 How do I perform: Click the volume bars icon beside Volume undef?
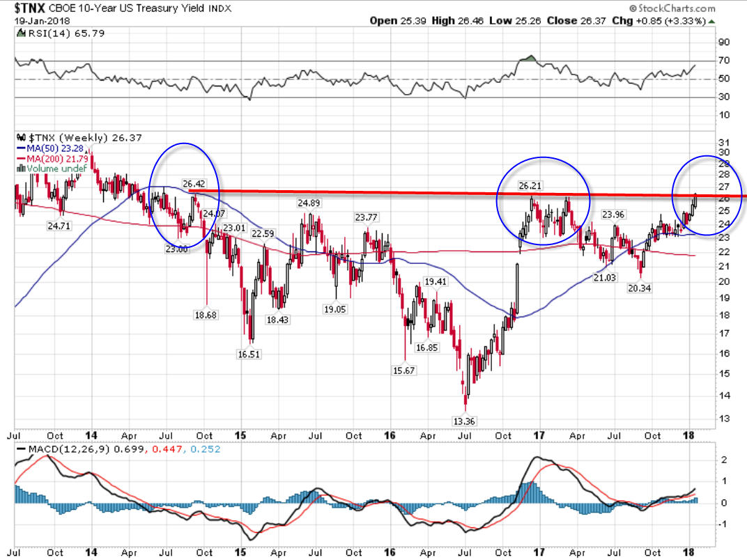coord(21,168)
